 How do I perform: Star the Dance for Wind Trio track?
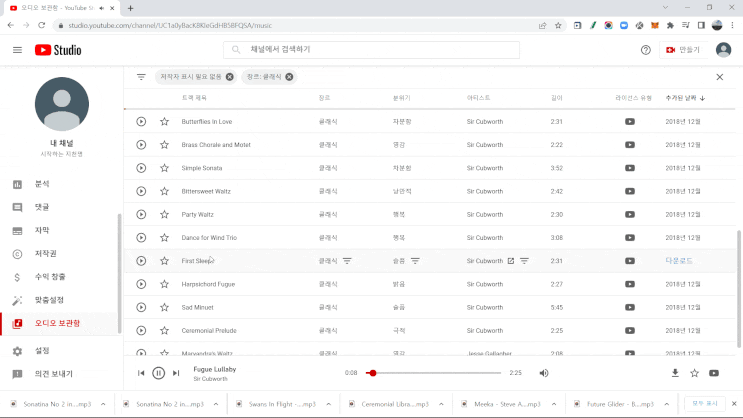pyautogui.click(x=164, y=238)
